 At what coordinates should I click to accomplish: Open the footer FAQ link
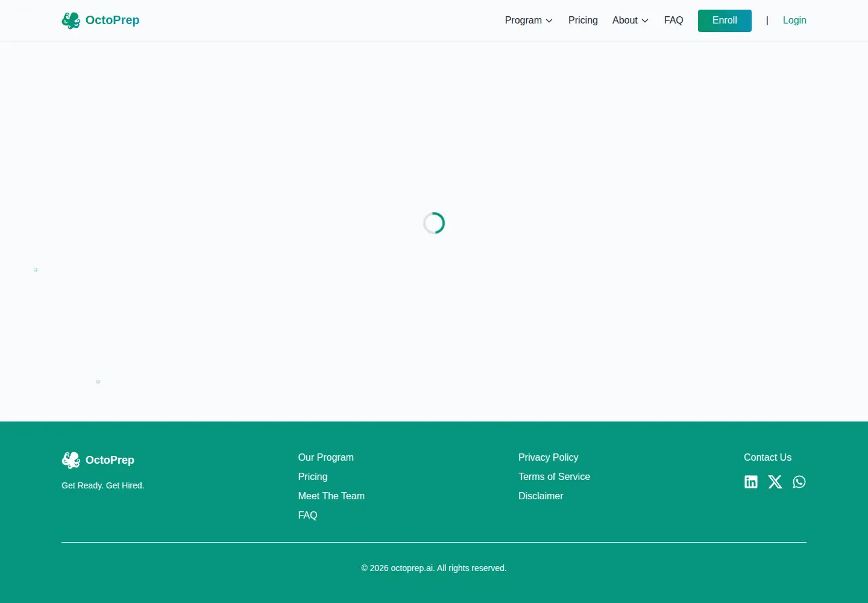pyautogui.click(x=307, y=515)
